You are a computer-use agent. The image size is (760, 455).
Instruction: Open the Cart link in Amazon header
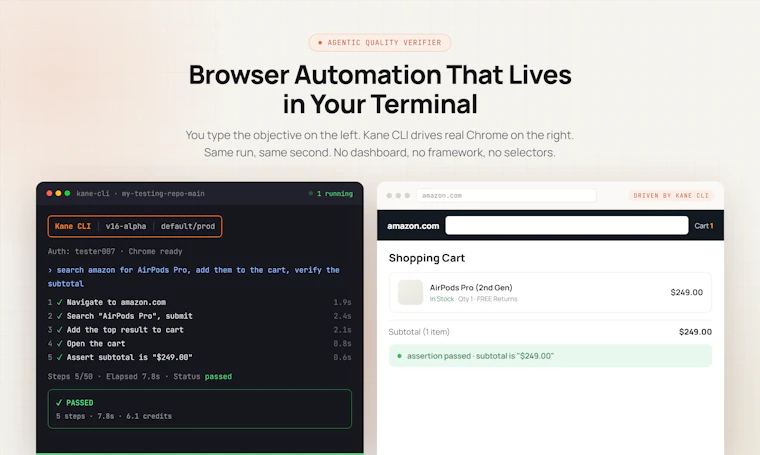704,226
